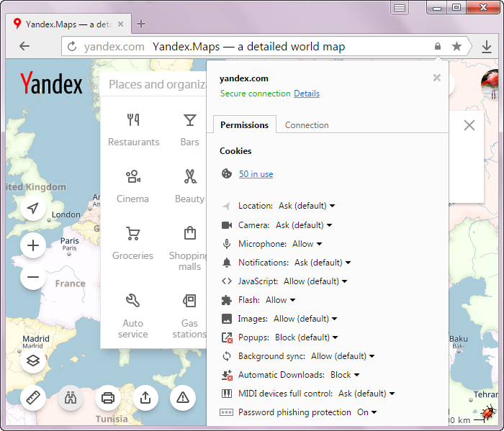Open Microphone permission dropdown
This screenshot has height=431, width=504.
tap(307, 244)
